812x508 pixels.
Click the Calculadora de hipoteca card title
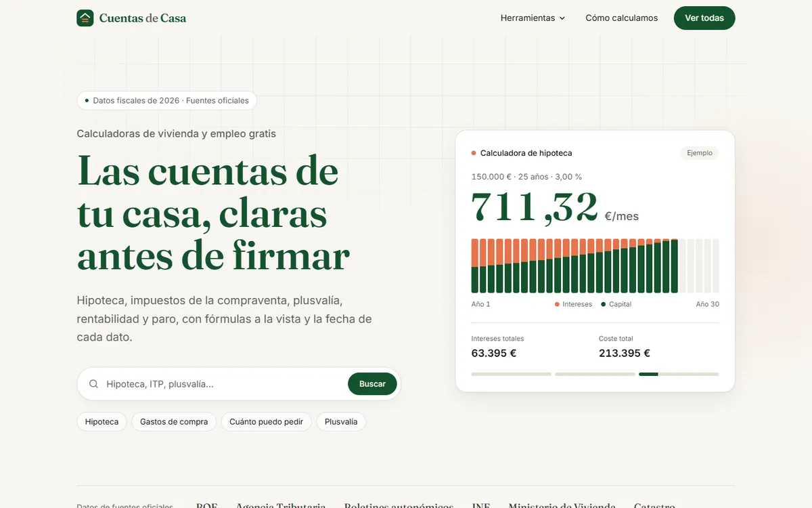(526, 153)
